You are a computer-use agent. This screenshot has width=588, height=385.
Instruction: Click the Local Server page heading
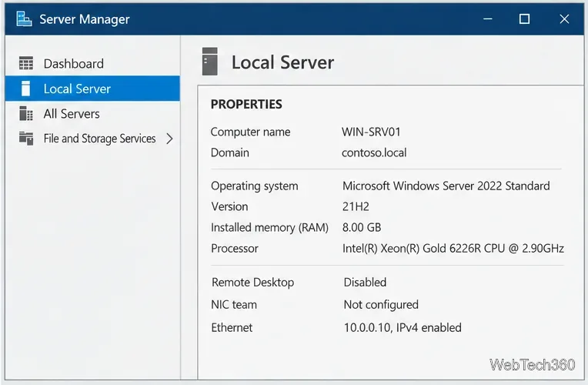click(x=282, y=62)
